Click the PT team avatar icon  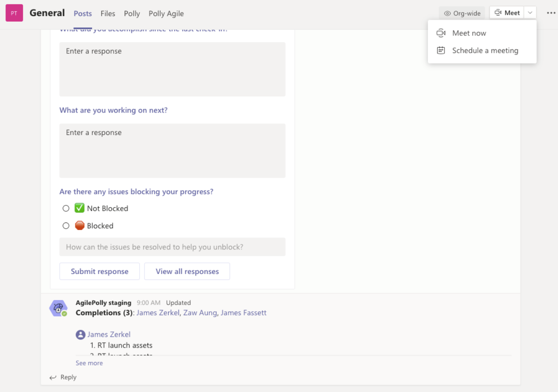click(14, 13)
